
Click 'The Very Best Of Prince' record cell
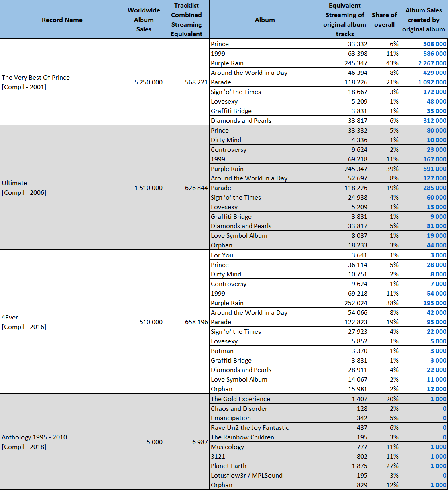[62, 82]
